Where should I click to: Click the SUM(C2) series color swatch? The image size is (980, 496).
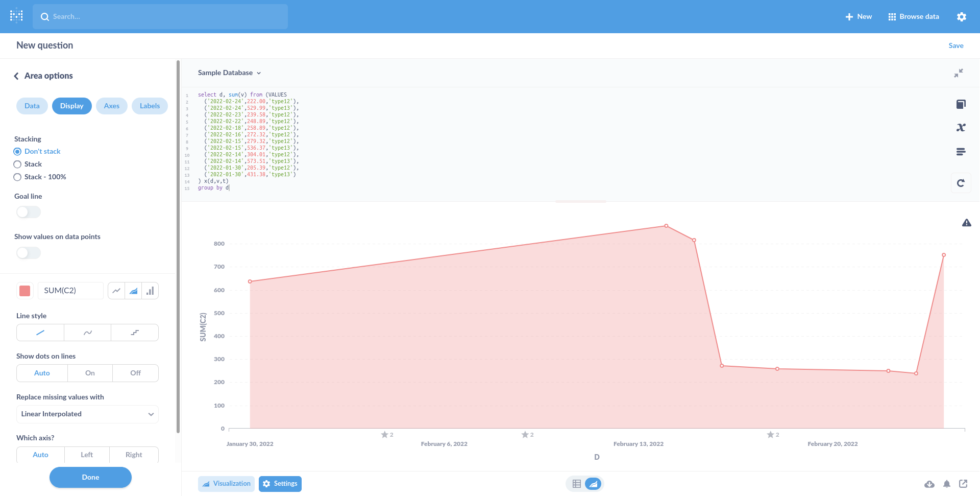[x=24, y=290]
